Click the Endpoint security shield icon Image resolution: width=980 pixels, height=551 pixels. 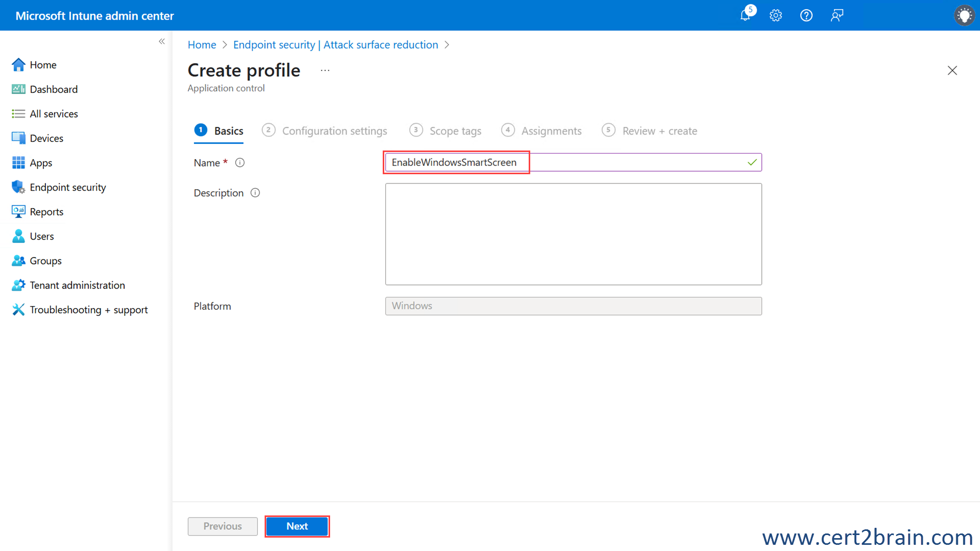(19, 187)
